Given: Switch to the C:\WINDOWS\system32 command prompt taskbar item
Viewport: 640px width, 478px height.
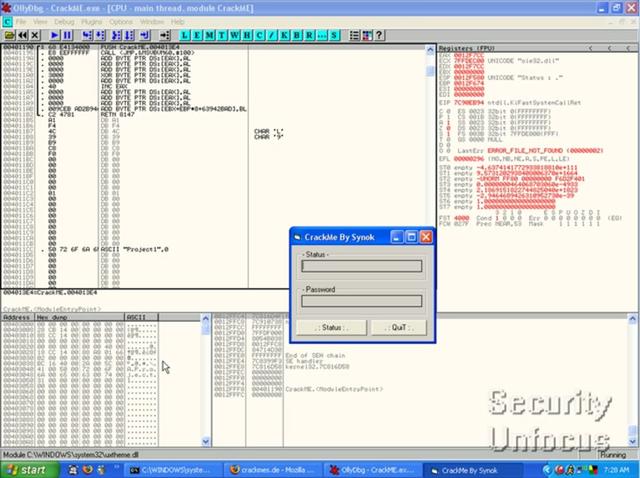Looking at the screenshot, I should pos(171,470).
